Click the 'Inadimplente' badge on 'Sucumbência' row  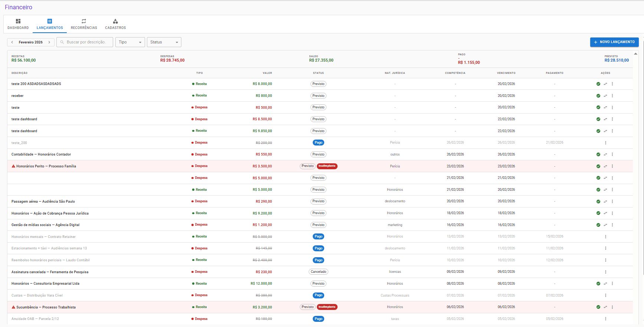(x=327, y=307)
